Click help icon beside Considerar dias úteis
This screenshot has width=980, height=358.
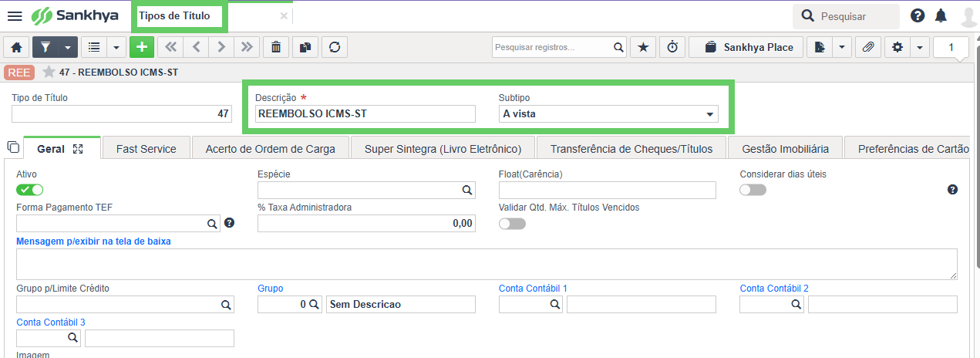tap(952, 190)
